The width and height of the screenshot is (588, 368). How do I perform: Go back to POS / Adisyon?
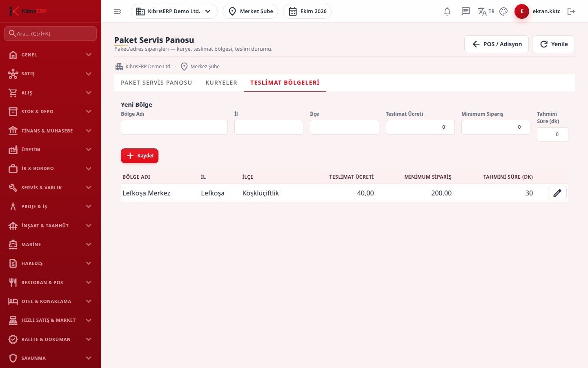[497, 44]
